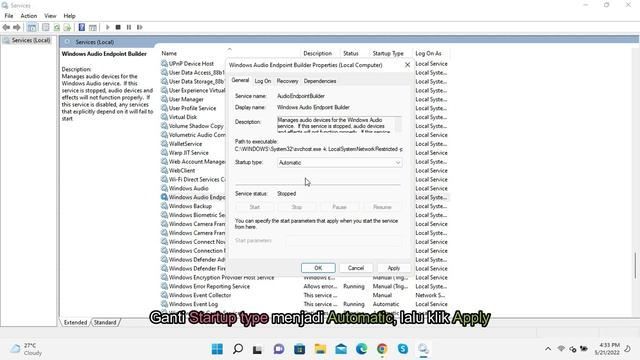Viewport: 640px width, 360px height.
Task: Select 'Virtual Disk' service row
Action: pos(182,117)
